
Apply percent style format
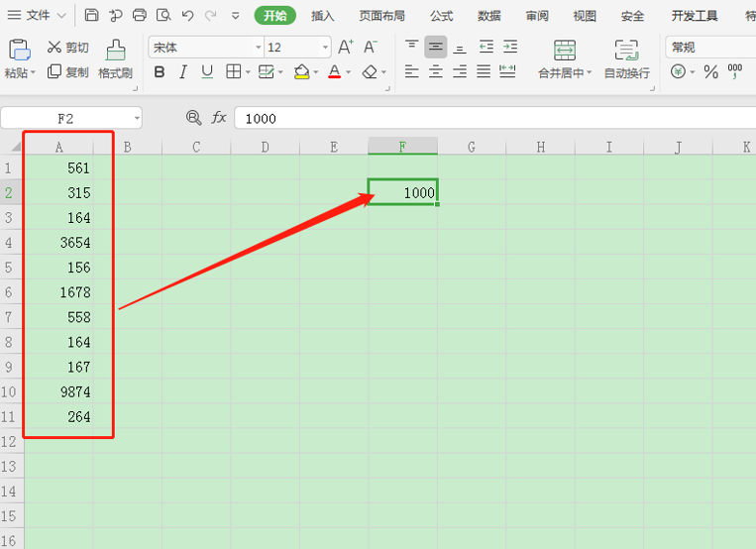click(x=711, y=72)
